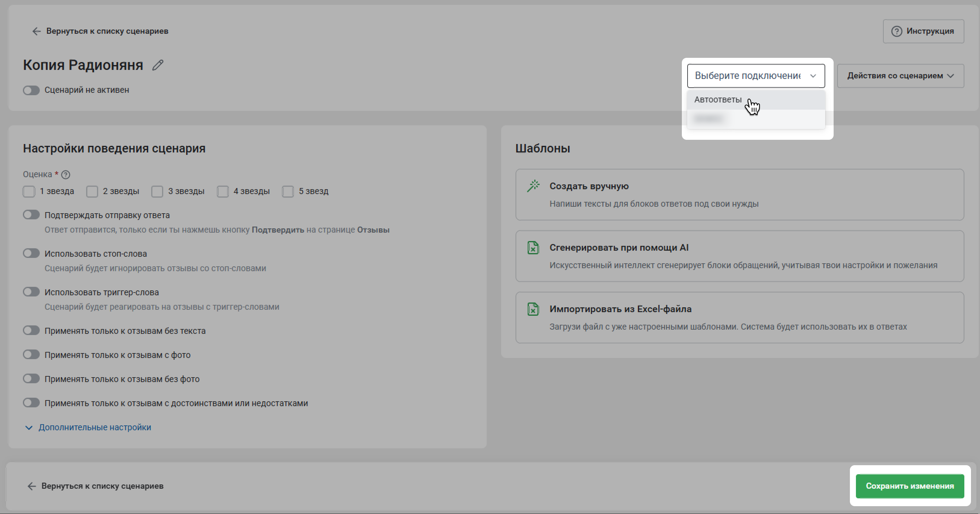Image resolution: width=980 pixels, height=514 pixels.
Task: Click the bottom back arrow icon
Action: pyautogui.click(x=32, y=486)
